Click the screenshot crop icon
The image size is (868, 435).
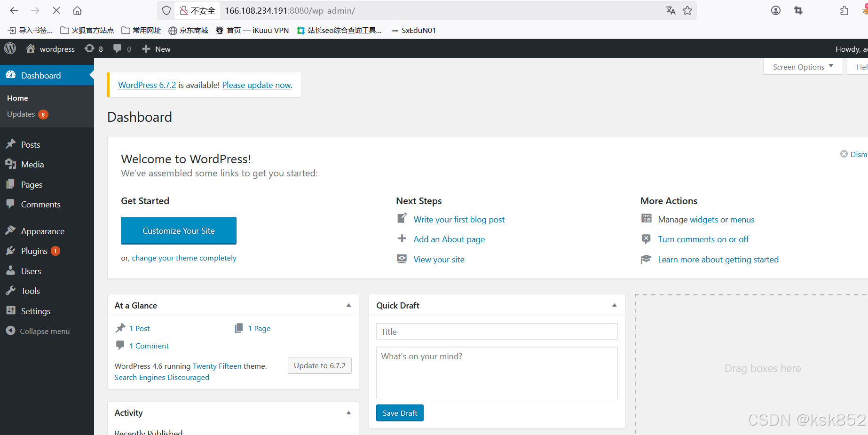pos(798,10)
